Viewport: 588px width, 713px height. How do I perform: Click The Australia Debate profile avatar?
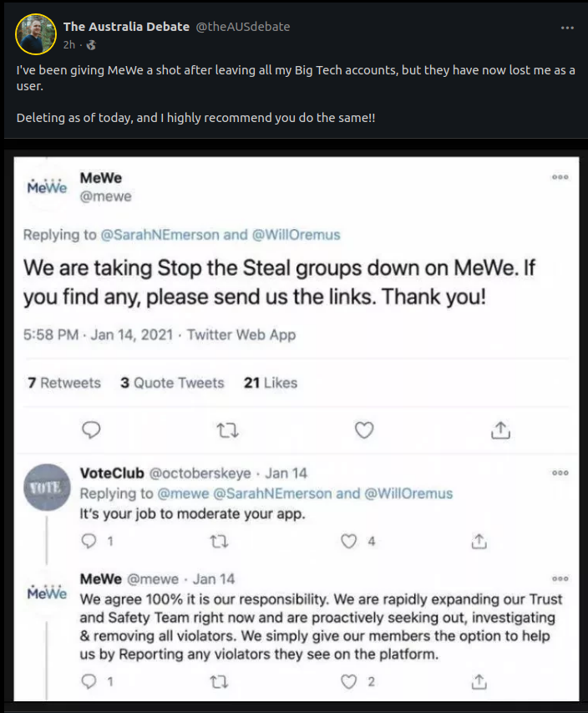click(36, 34)
